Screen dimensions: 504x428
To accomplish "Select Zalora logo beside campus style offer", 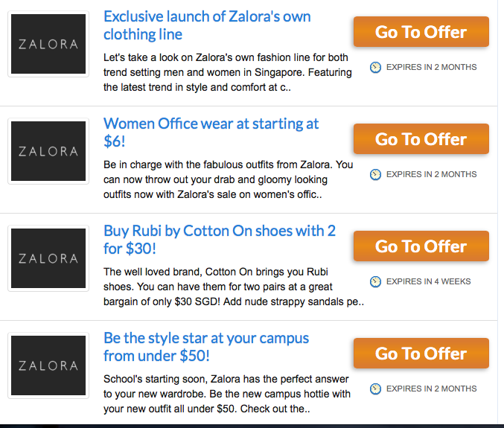I will tap(48, 365).
